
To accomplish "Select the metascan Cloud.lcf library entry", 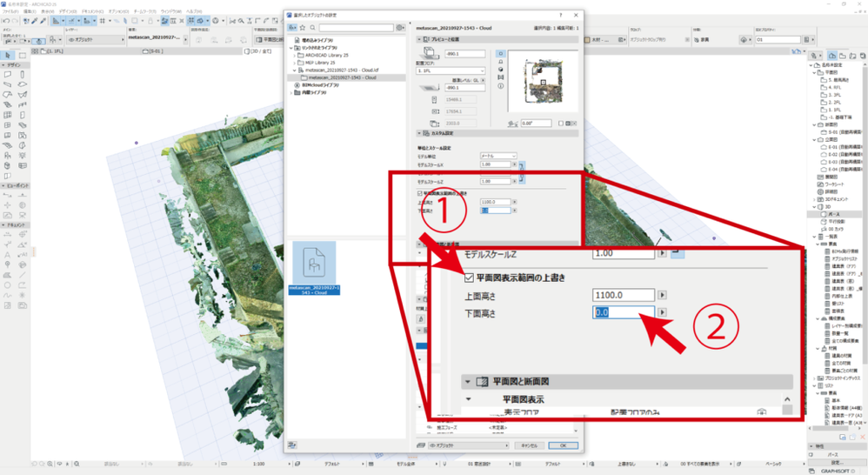I will pos(342,70).
